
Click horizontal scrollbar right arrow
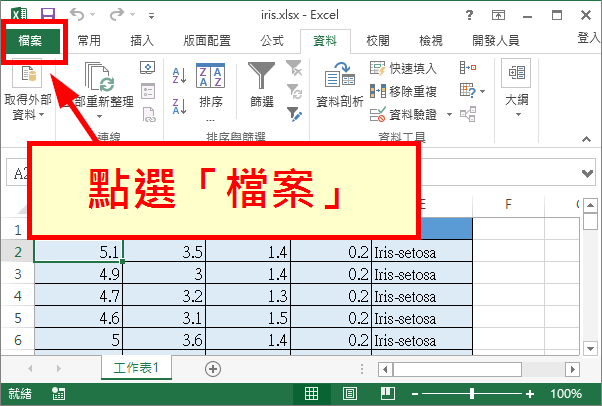pyautogui.click(x=572, y=370)
